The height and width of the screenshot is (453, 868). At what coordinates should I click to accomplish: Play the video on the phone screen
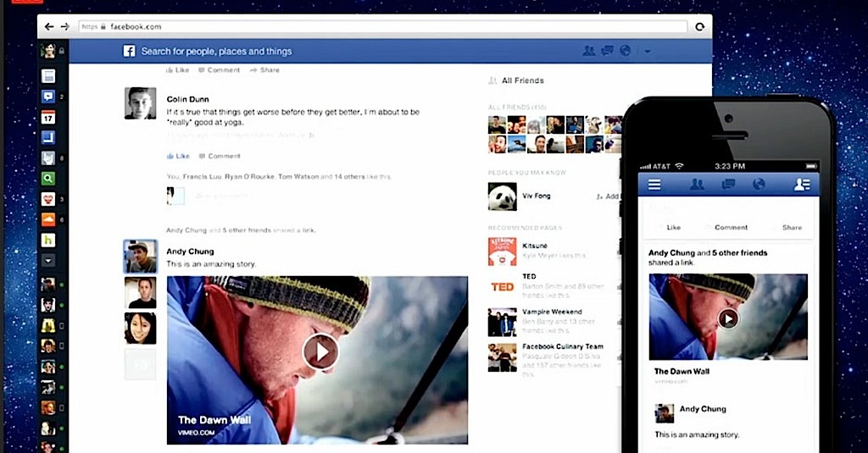(x=728, y=318)
